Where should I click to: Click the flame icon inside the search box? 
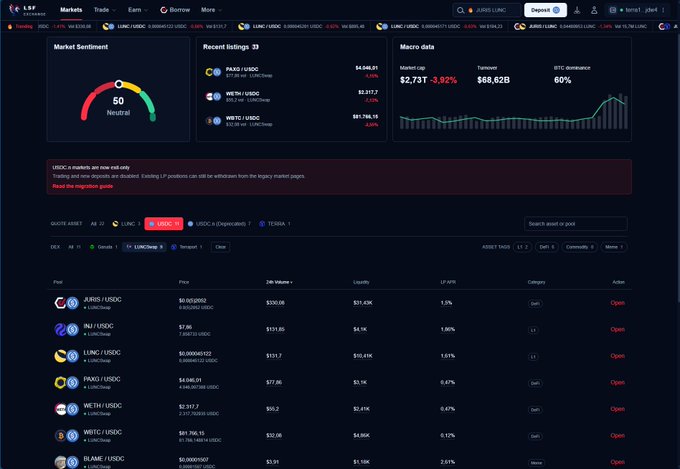(471, 10)
